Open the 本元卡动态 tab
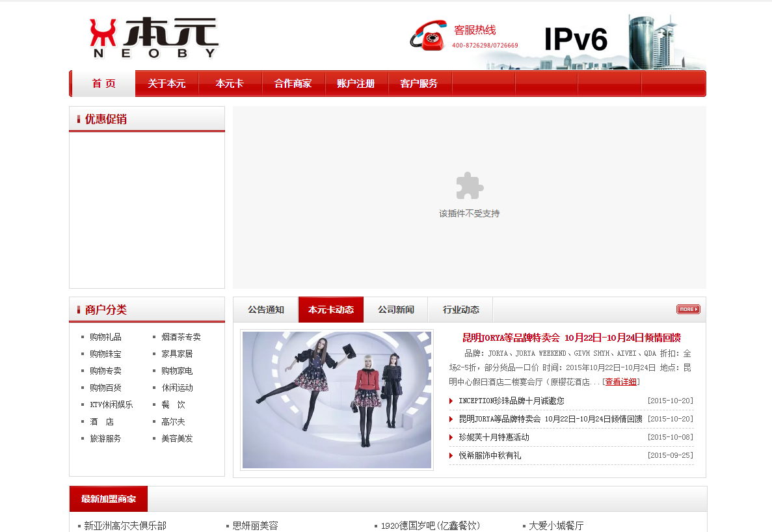This screenshot has height=532, width=772. tap(332, 310)
